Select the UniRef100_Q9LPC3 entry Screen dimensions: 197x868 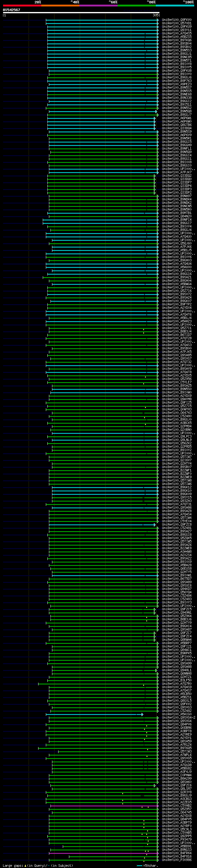click(x=177, y=437)
